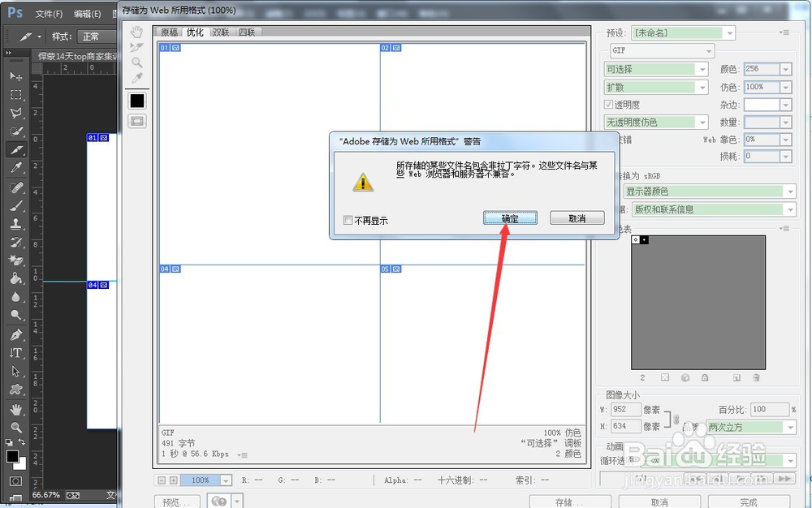
Task: Select the Polygonal Lasso tool
Action: click(16, 113)
